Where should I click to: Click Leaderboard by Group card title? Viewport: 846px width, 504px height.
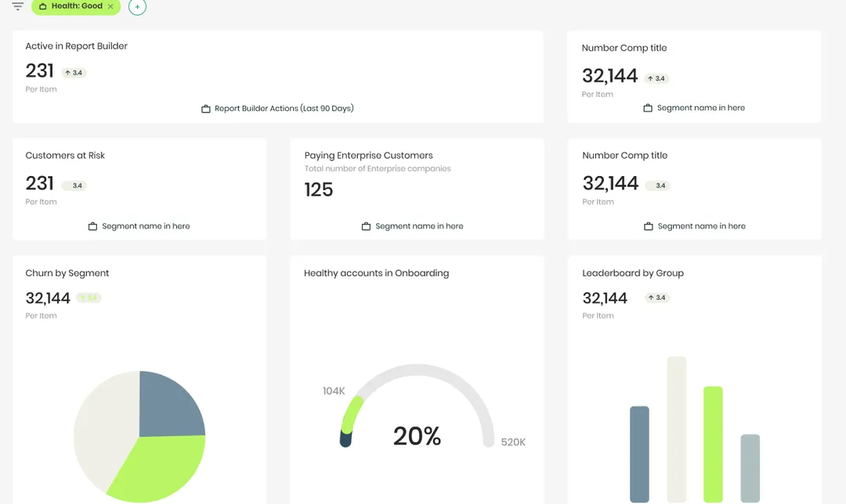coord(633,273)
